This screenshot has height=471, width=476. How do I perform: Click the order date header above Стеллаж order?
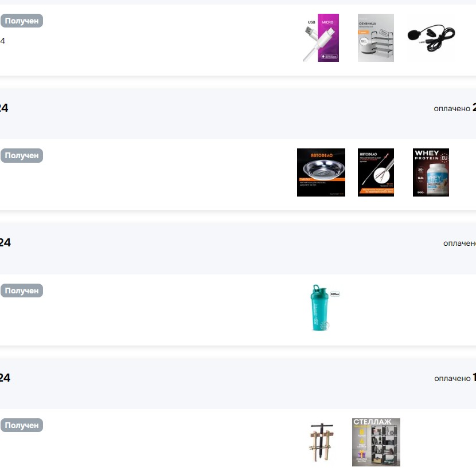tap(5, 378)
